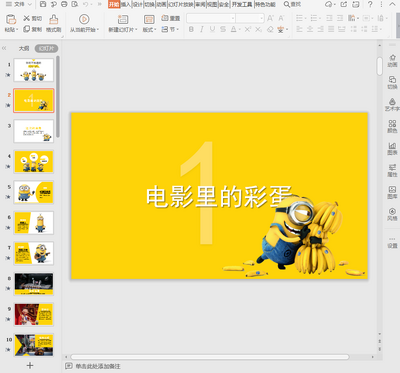The image size is (400, 373).
Task: Click the Print Preview icon
Action: click(75, 4)
